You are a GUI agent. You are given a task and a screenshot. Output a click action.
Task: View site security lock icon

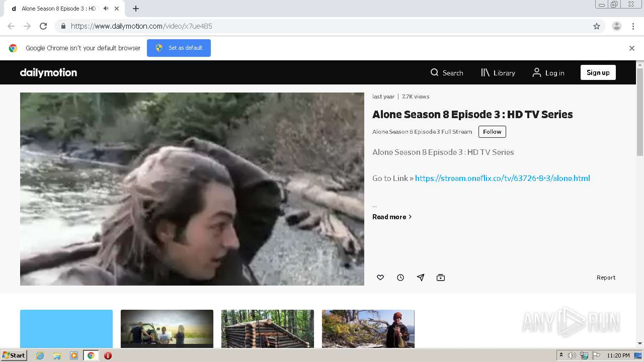(x=63, y=26)
